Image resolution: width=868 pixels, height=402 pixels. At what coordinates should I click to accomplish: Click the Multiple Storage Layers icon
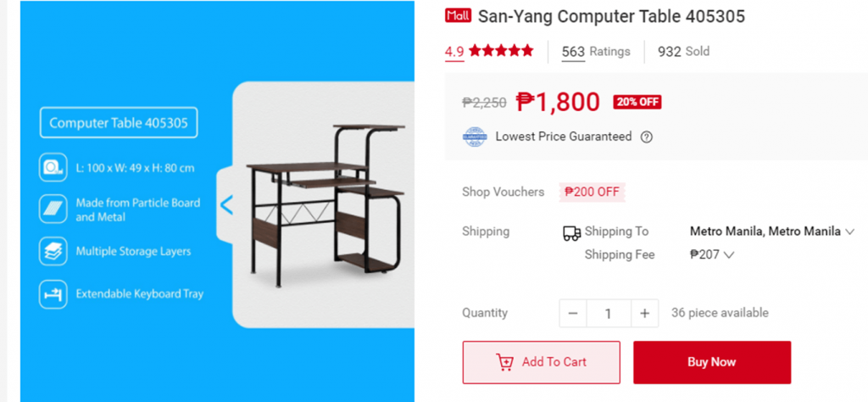click(x=53, y=251)
